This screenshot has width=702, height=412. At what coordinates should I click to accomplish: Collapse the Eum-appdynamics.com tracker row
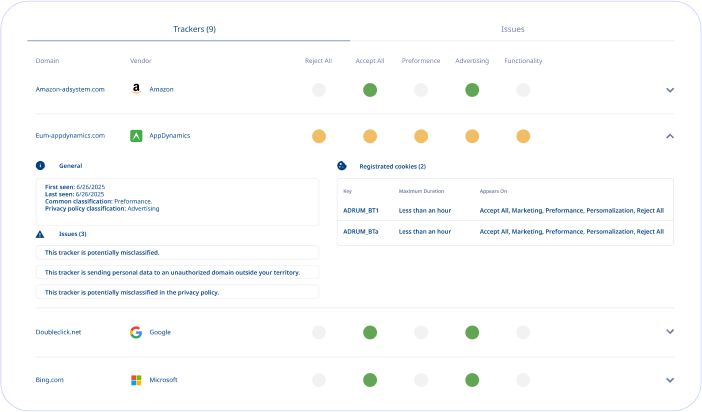(x=670, y=136)
